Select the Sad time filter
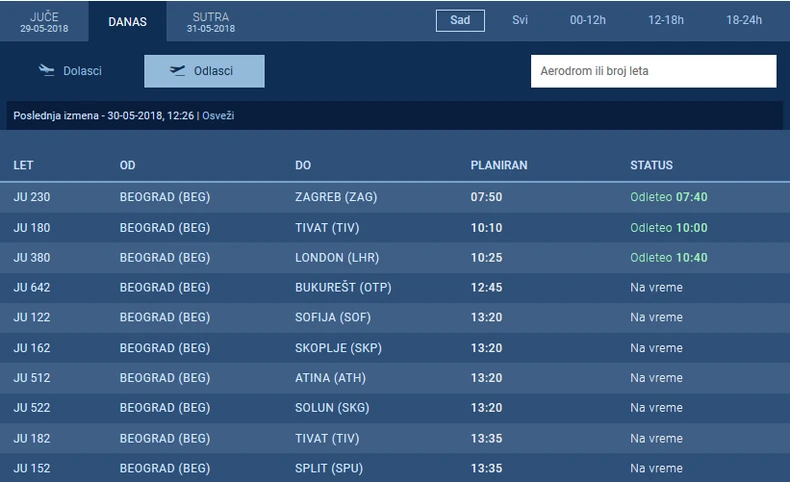 (460, 21)
